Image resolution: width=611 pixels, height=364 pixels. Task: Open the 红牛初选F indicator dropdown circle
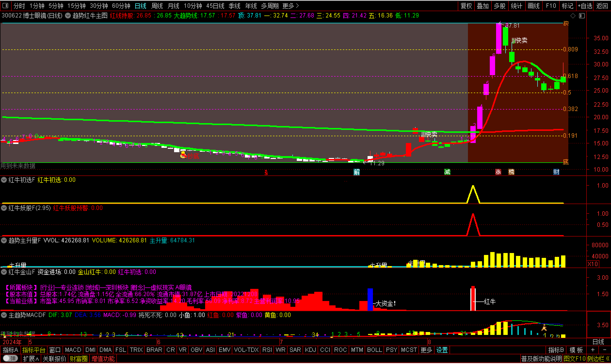(x=4, y=180)
